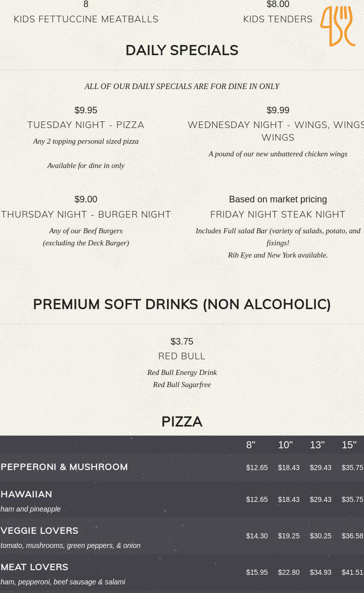Click the Daily Specials section heading
This screenshot has width=364, height=593.
(x=182, y=51)
